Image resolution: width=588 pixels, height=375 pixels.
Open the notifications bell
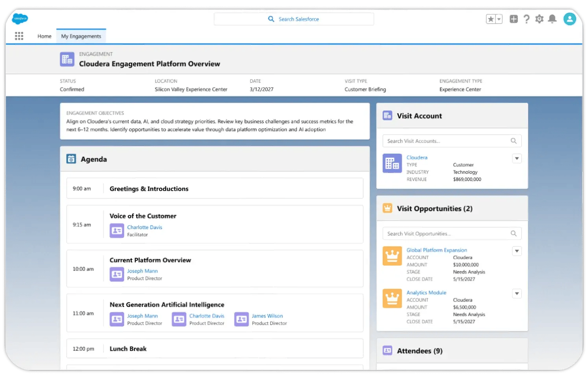click(553, 19)
